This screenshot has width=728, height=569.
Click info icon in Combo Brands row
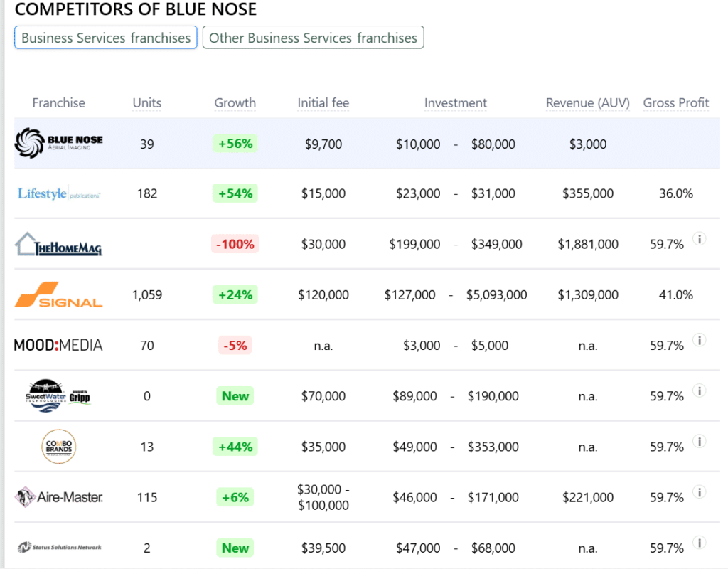tap(700, 441)
